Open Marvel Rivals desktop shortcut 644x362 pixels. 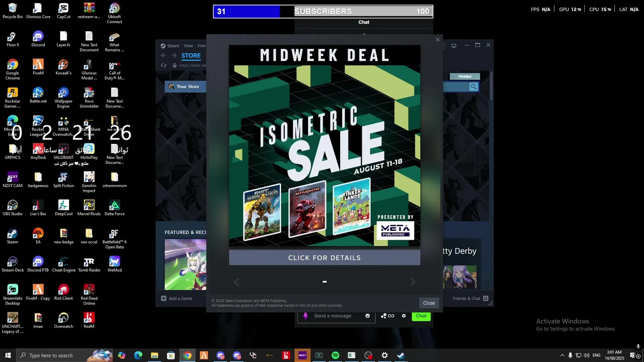tap(89, 208)
